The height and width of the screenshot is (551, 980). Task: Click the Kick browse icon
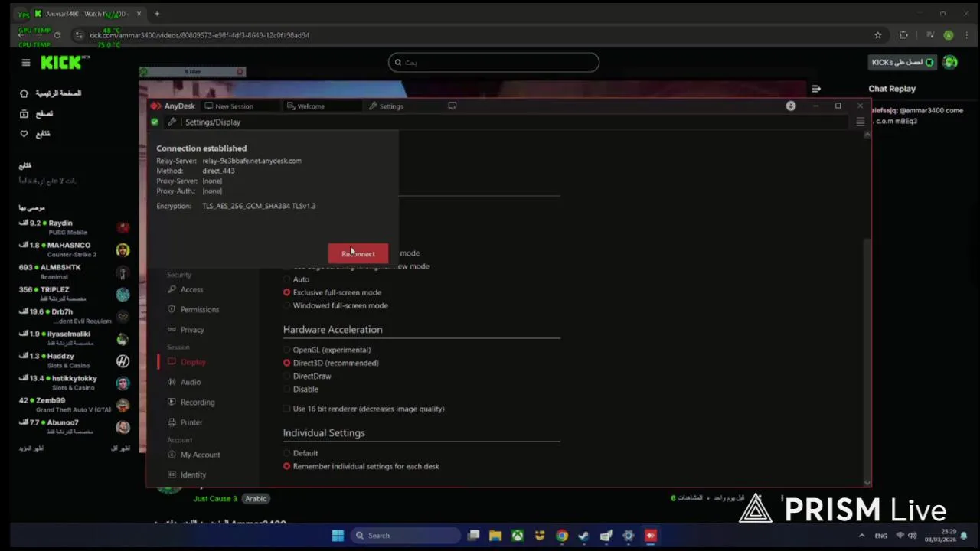point(24,114)
